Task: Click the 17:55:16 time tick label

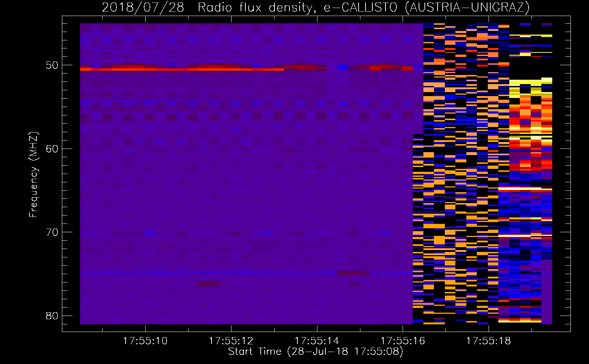Action: pyautogui.click(x=403, y=341)
